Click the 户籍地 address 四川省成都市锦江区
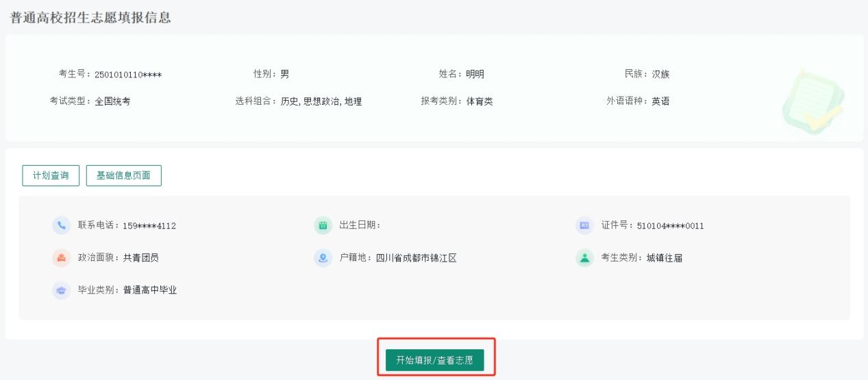The width and height of the screenshot is (868, 380). 416,258
